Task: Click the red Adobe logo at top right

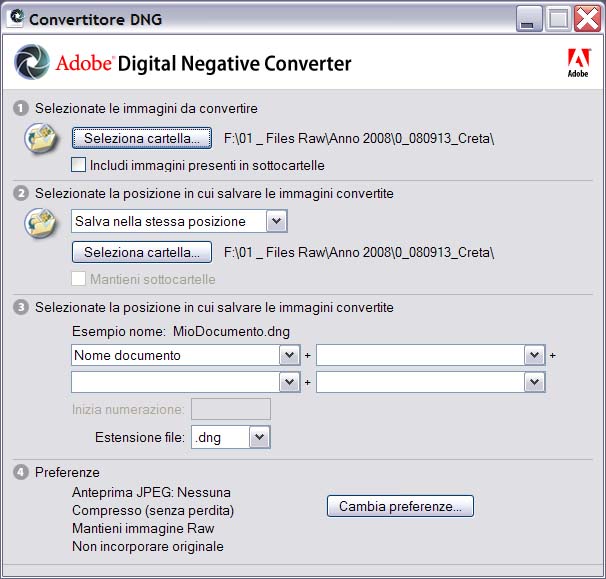Action: [578, 63]
